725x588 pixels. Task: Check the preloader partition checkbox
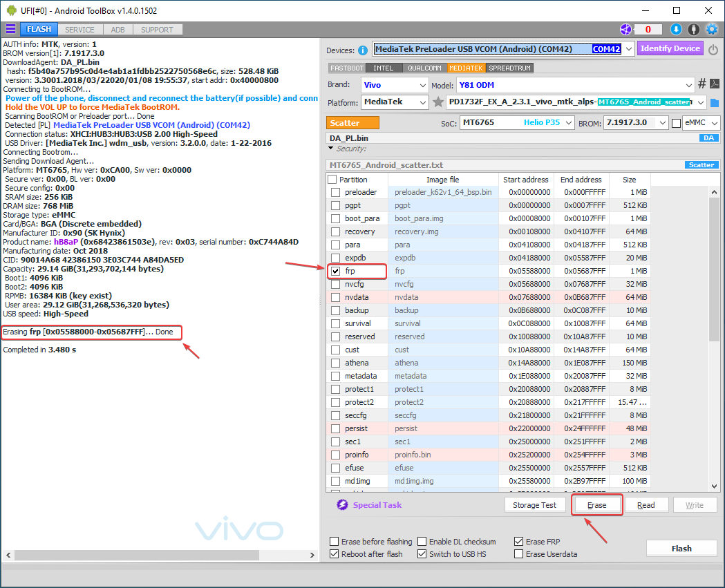click(x=336, y=192)
